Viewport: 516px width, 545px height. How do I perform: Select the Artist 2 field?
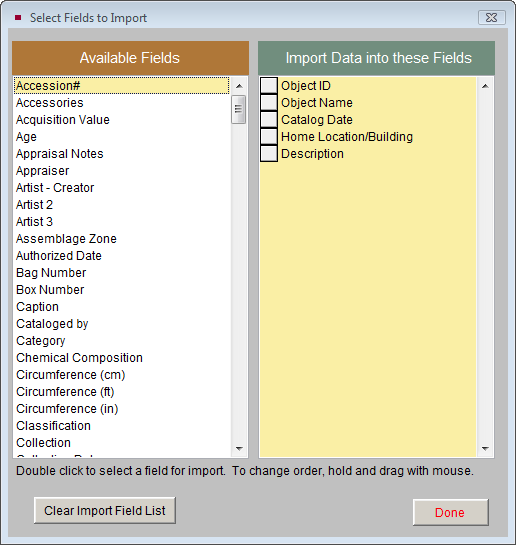(x=122, y=205)
